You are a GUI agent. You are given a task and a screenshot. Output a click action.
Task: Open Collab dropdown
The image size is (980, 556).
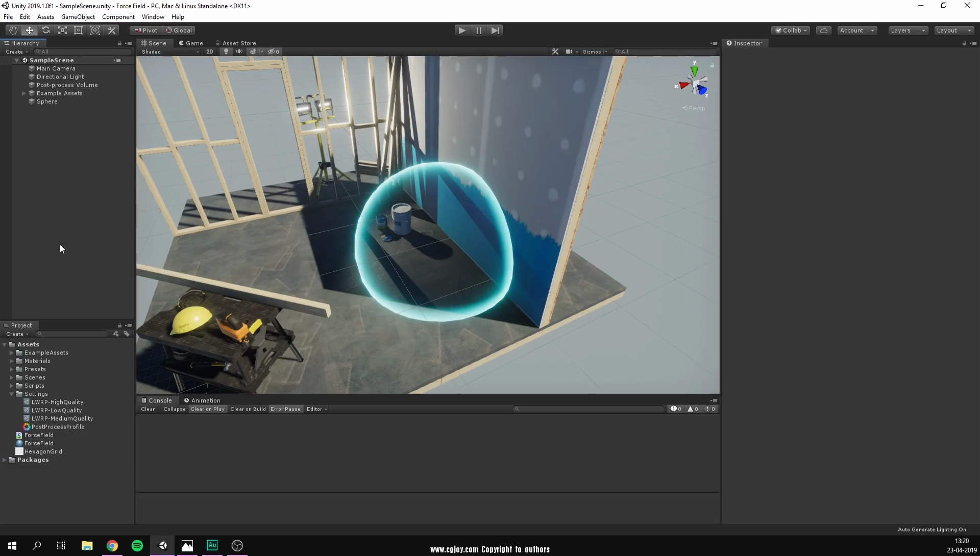[791, 30]
